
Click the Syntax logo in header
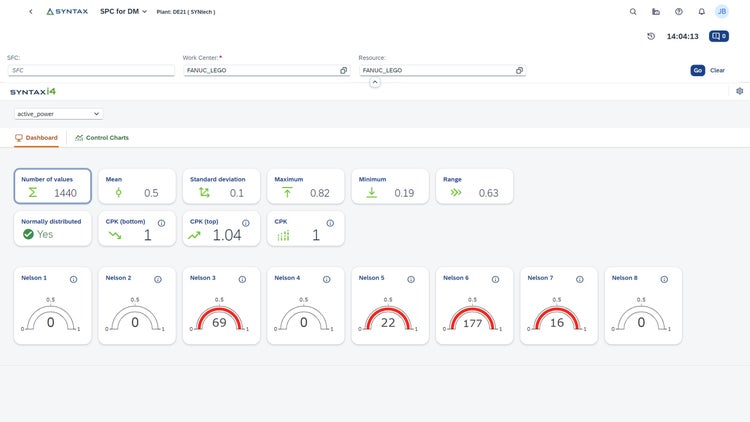(67, 11)
